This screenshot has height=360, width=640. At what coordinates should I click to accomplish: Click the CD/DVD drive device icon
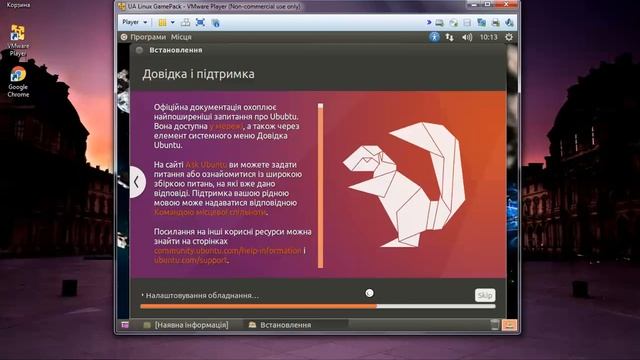coord(453,23)
